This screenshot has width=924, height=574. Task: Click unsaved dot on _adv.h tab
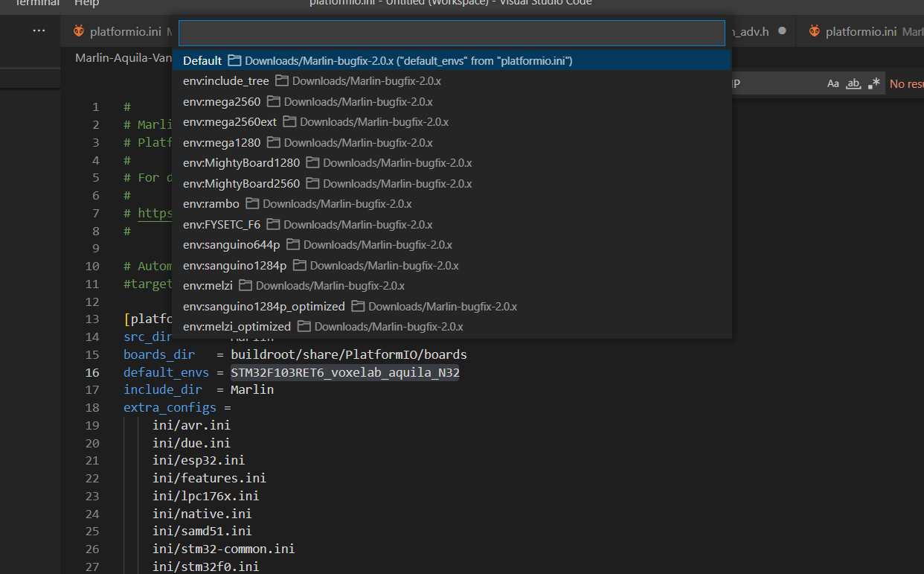[x=782, y=31]
